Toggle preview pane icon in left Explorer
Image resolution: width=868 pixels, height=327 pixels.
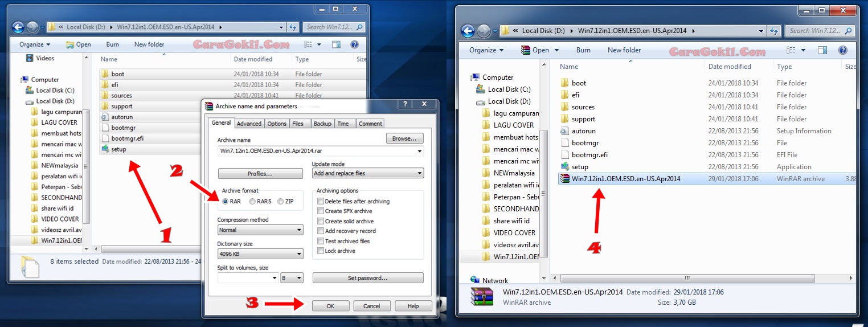pyautogui.click(x=336, y=44)
